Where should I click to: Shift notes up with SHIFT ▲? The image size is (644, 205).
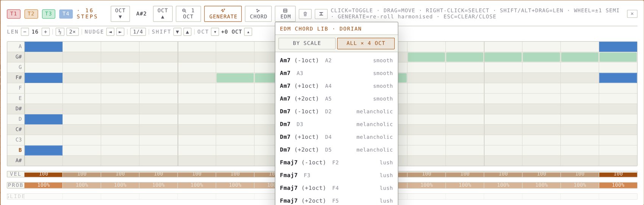[187, 32]
